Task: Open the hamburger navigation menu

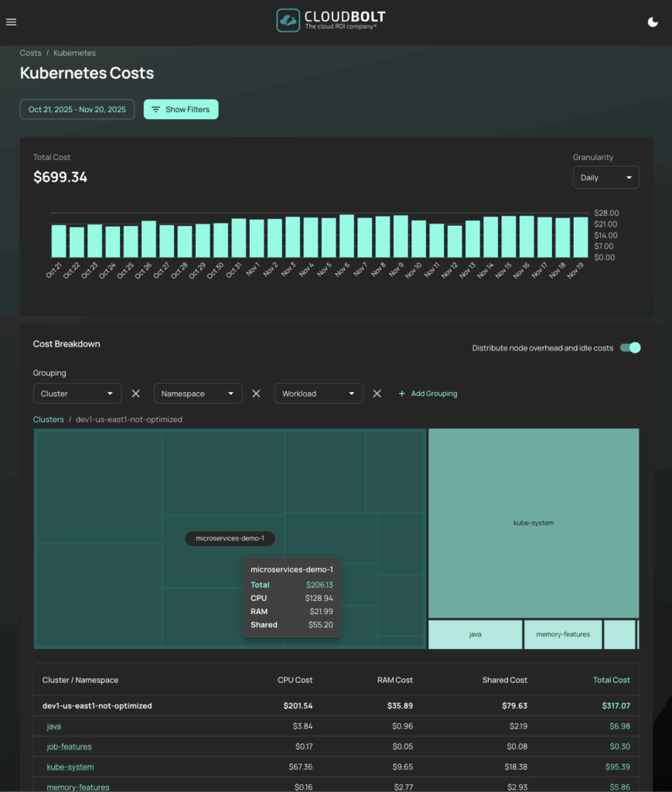Action: pos(11,22)
